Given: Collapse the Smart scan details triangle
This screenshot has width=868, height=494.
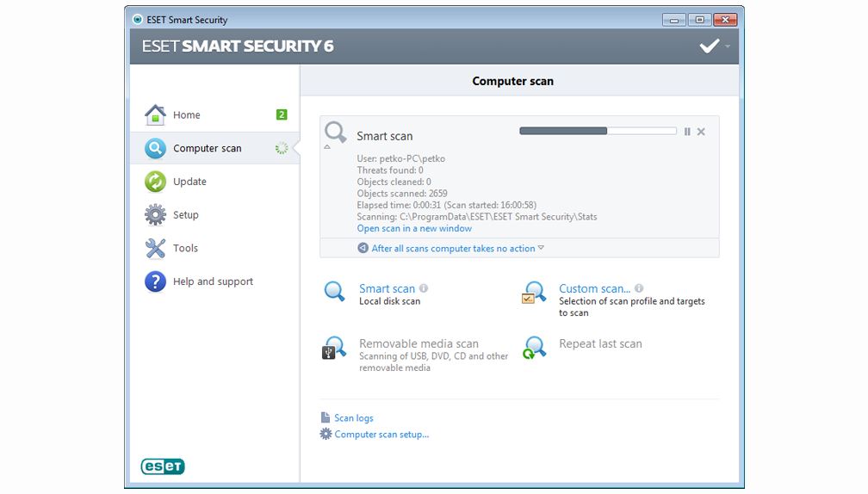Looking at the screenshot, I should (x=327, y=147).
